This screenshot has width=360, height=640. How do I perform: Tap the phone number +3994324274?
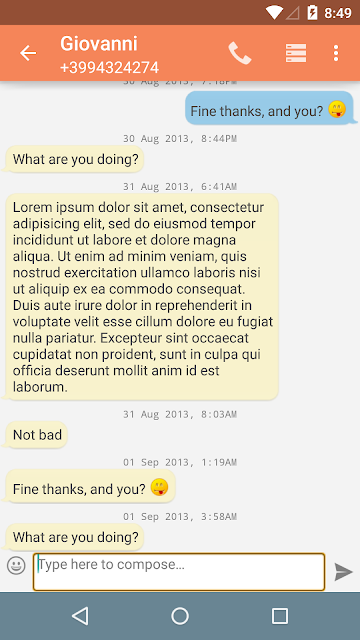109,67
